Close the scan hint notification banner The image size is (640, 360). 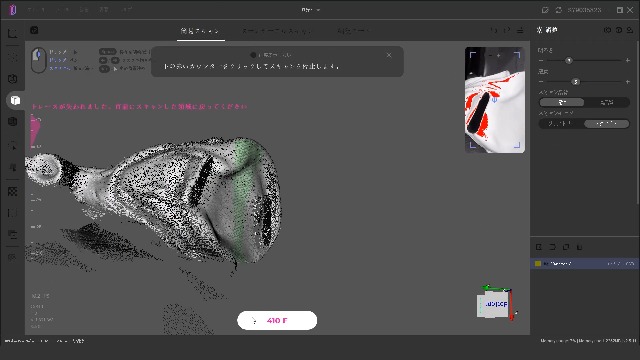click(x=389, y=55)
